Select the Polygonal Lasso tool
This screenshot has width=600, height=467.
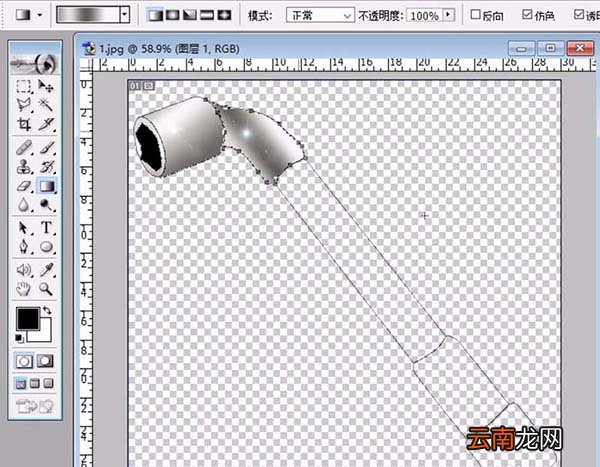[x=24, y=105]
